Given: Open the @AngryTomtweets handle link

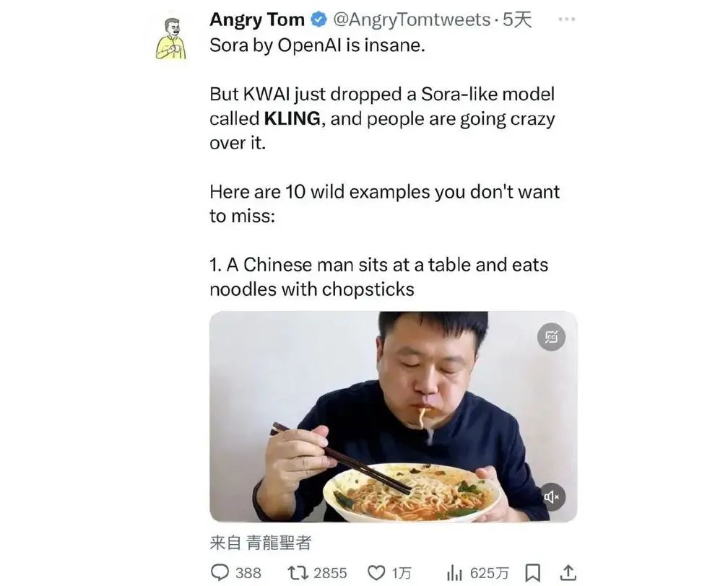Looking at the screenshot, I should pyautogui.click(x=412, y=19).
